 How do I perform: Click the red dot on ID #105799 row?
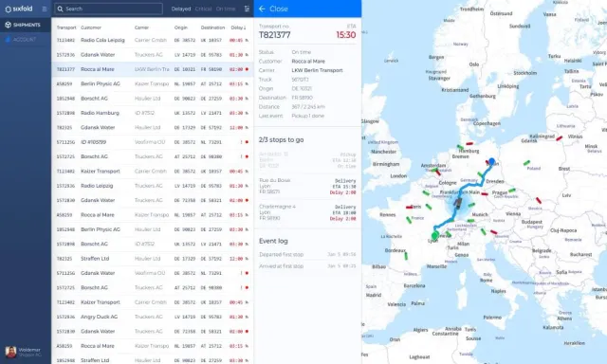(x=247, y=142)
